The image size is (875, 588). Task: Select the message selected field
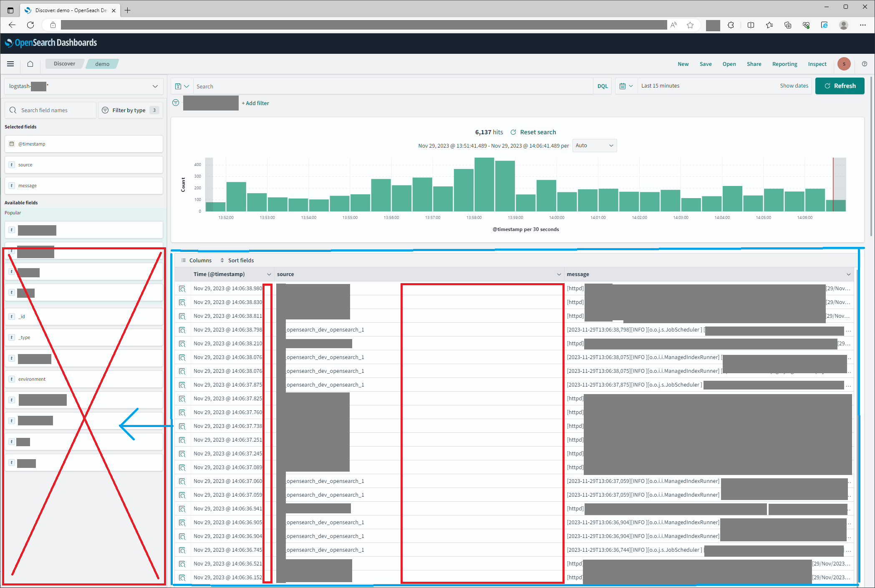coord(83,186)
